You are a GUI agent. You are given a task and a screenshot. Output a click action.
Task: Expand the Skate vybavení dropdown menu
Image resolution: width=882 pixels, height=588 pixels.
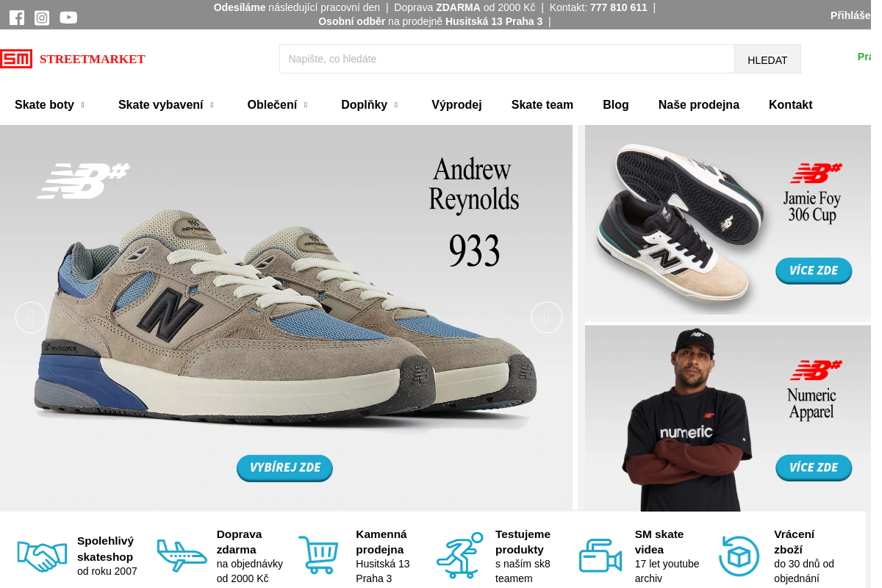[166, 104]
